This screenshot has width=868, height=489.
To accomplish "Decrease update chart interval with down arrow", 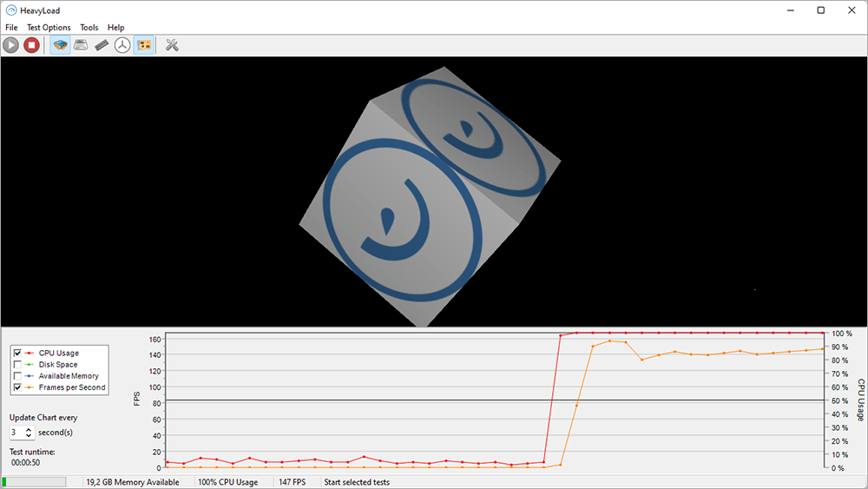I will (x=29, y=436).
